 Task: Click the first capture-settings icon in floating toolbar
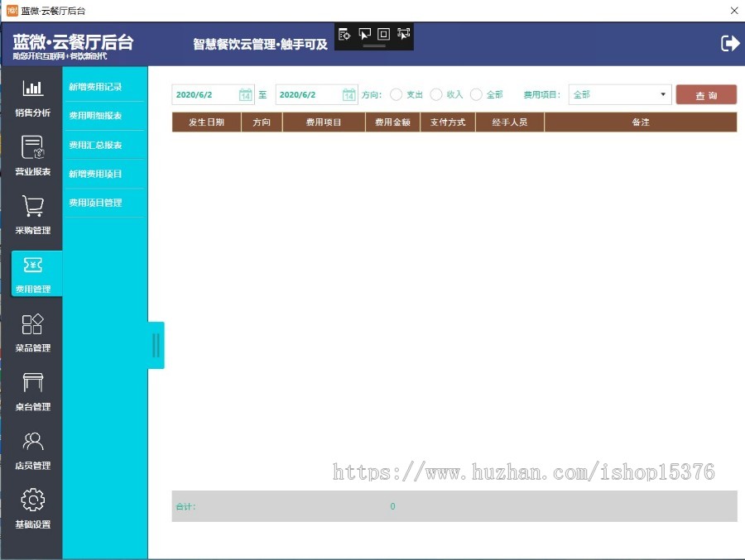tap(344, 34)
